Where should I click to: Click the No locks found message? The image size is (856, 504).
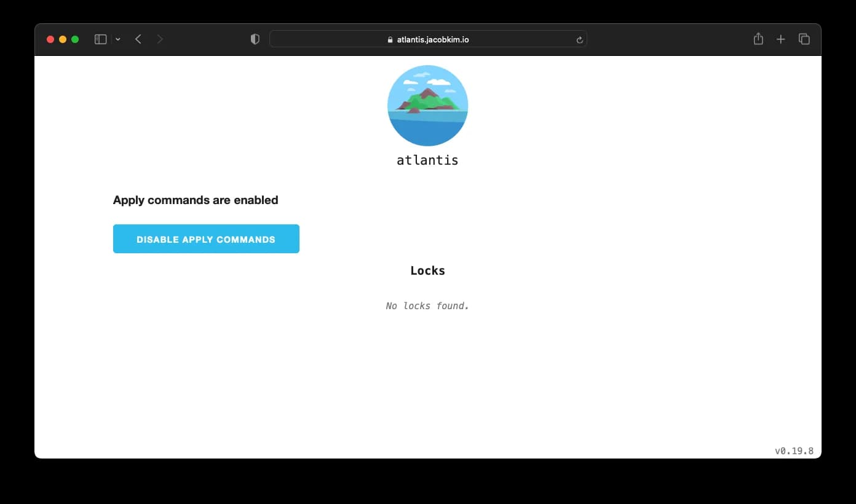click(427, 305)
